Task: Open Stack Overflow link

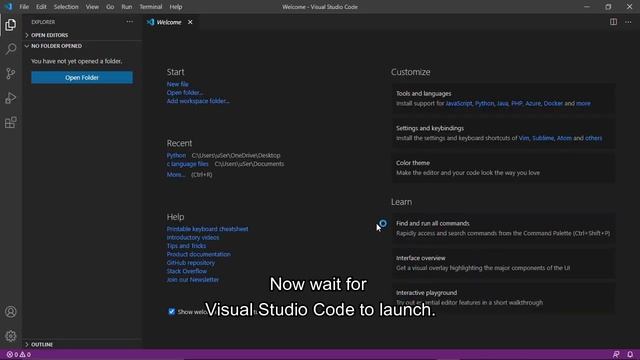Action: pyautogui.click(x=187, y=271)
